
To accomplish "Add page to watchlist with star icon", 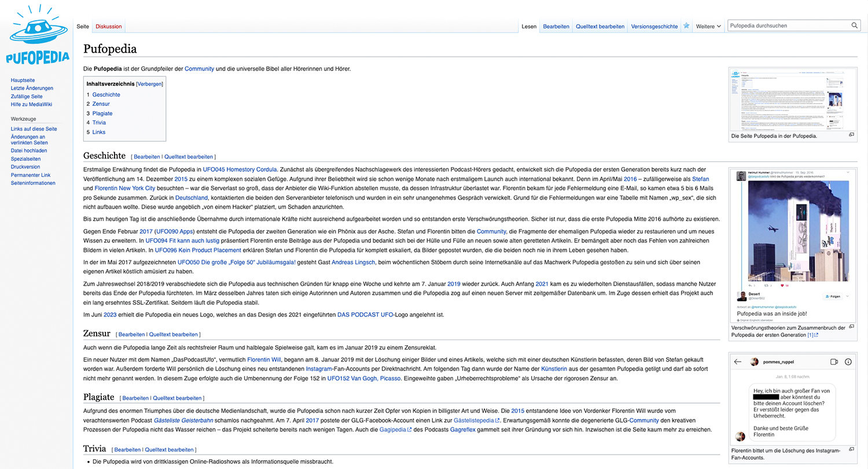I will point(686,26).
